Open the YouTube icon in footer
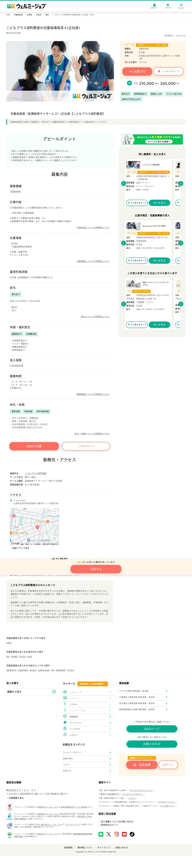This screenshot has height=868, width=192. point(124,834)
